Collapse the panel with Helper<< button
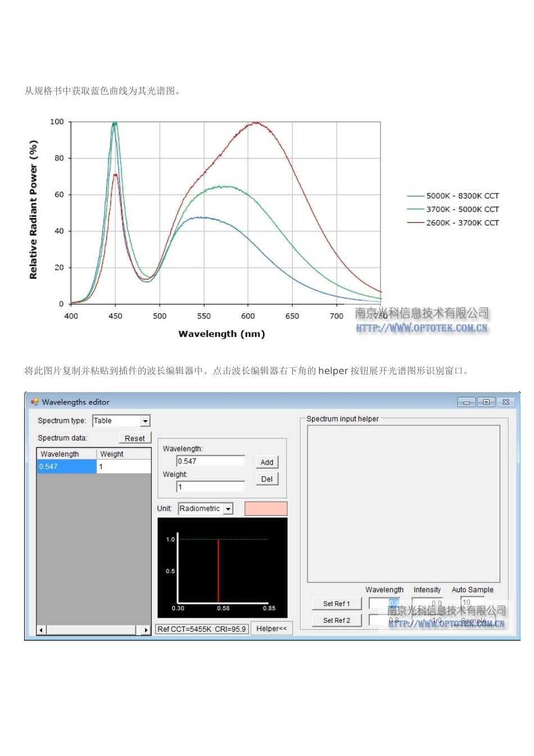 click(x=271, y=628)
